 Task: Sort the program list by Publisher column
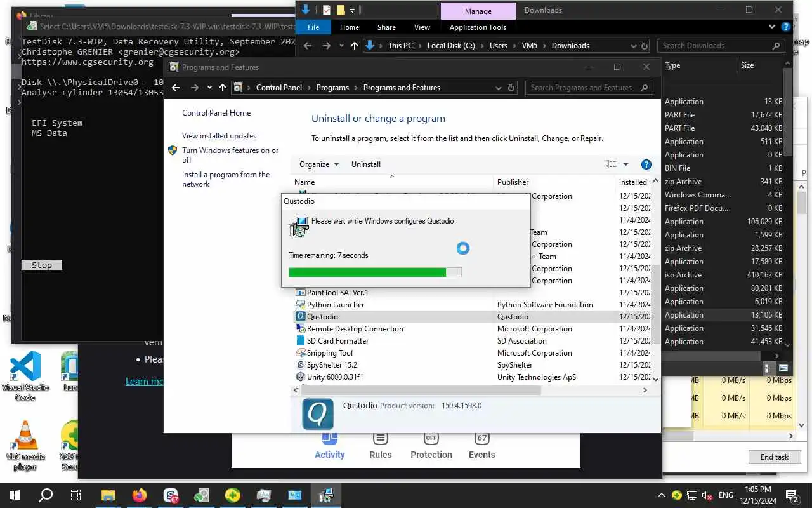click(554, 182)
